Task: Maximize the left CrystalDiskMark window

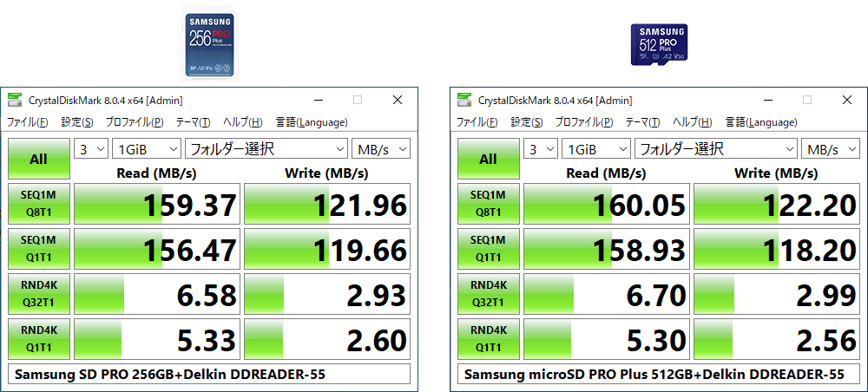Action: coord(358,100)
